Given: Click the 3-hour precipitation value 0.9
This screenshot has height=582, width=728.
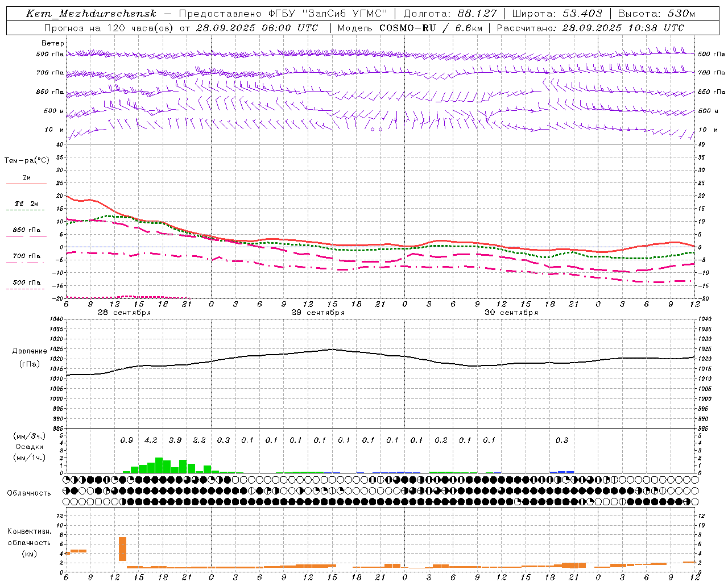Looking at the screenshot, I should [x=126, y=440].
